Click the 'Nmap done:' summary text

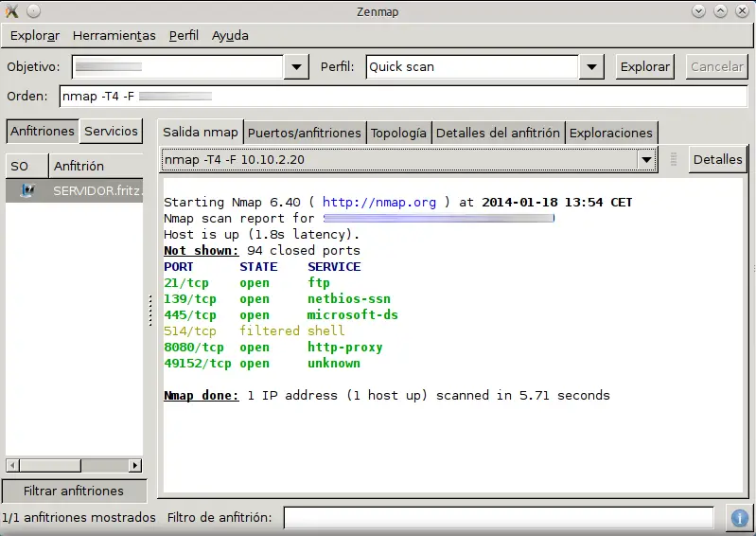pos(201,396)
